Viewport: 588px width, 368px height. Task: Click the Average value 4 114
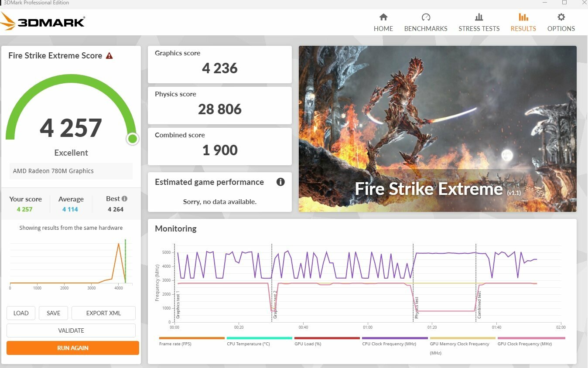(x=70, y=209)
